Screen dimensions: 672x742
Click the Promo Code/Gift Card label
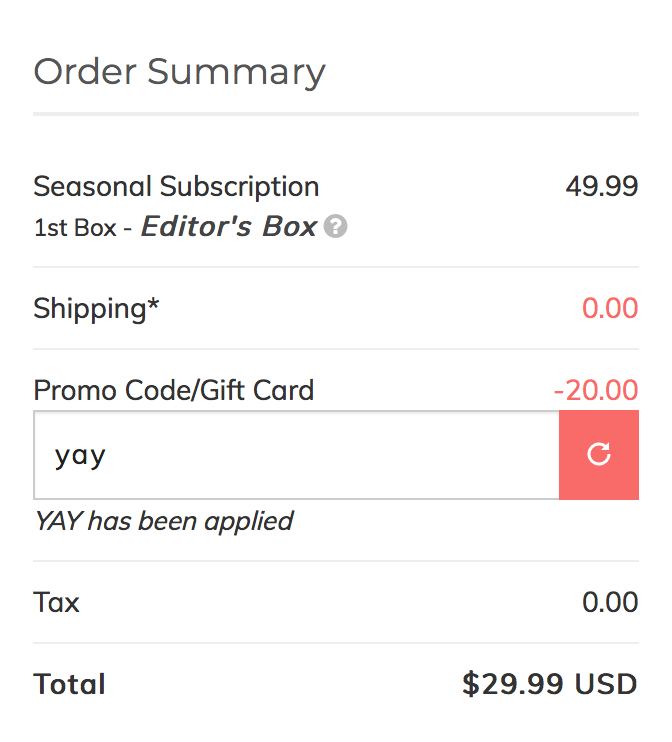tap(174, 390)
